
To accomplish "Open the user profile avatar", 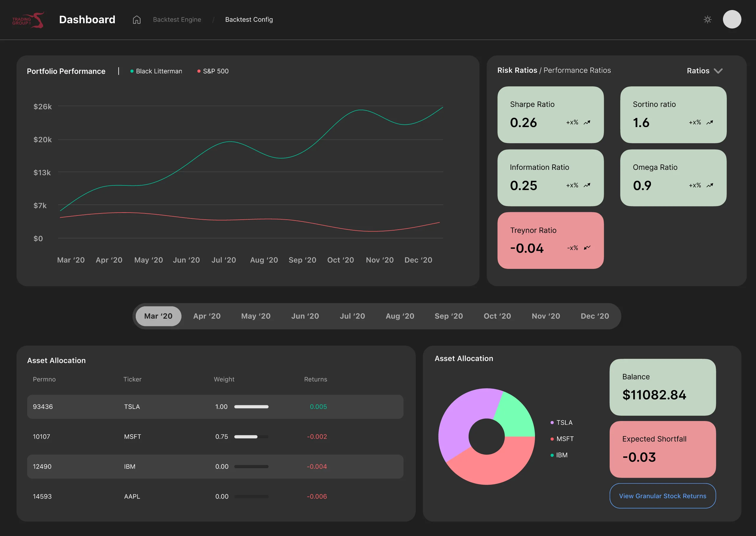I will pos(732,19).
